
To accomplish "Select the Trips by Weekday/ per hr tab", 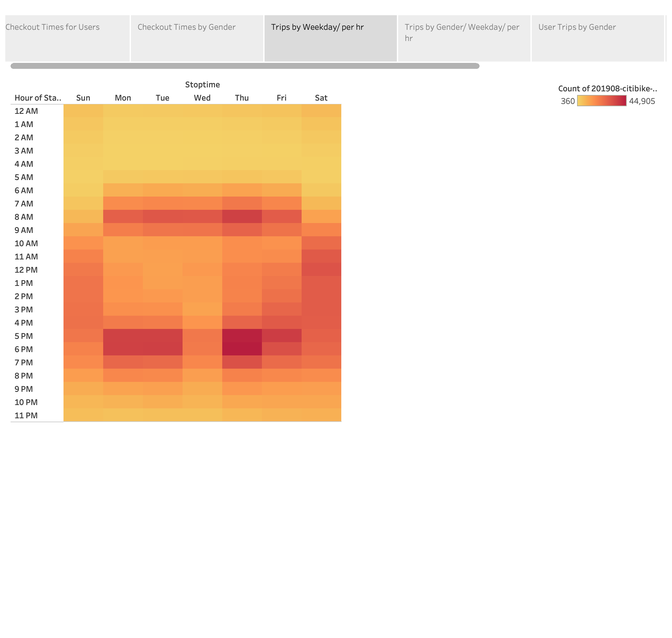I will (330, 38).
